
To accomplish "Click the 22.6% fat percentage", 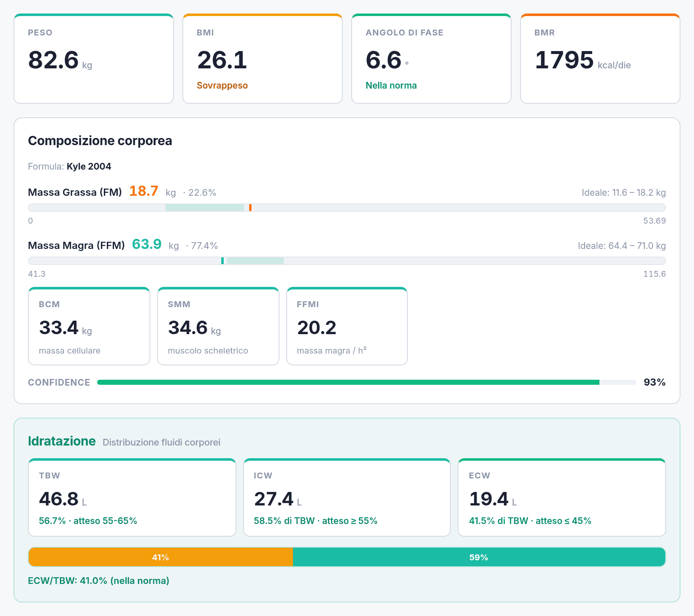I will (202, 193).
